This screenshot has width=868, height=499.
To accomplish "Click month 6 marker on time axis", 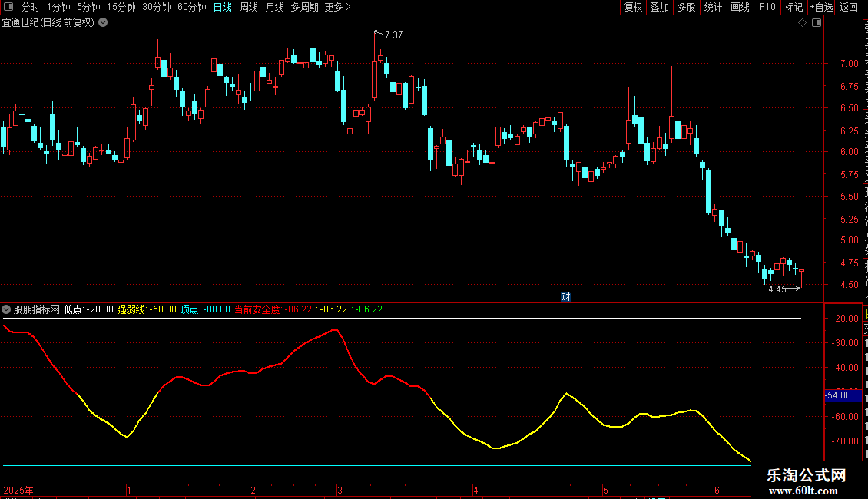I will click(x=717, y=490).
